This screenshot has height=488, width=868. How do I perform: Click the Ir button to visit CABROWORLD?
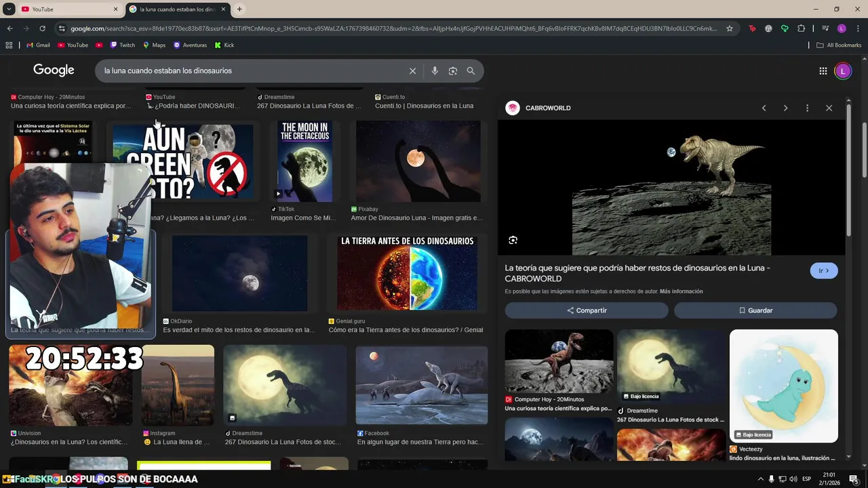click(x=824, y=270)
